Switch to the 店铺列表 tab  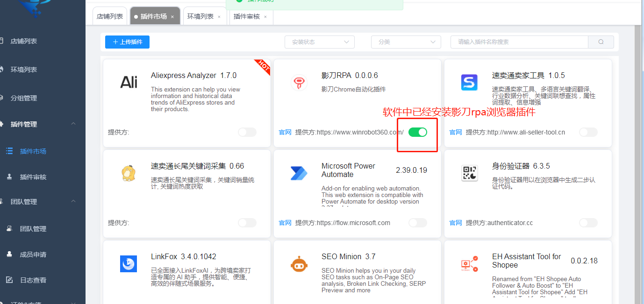pyautogui.click(x=110, y=16)
